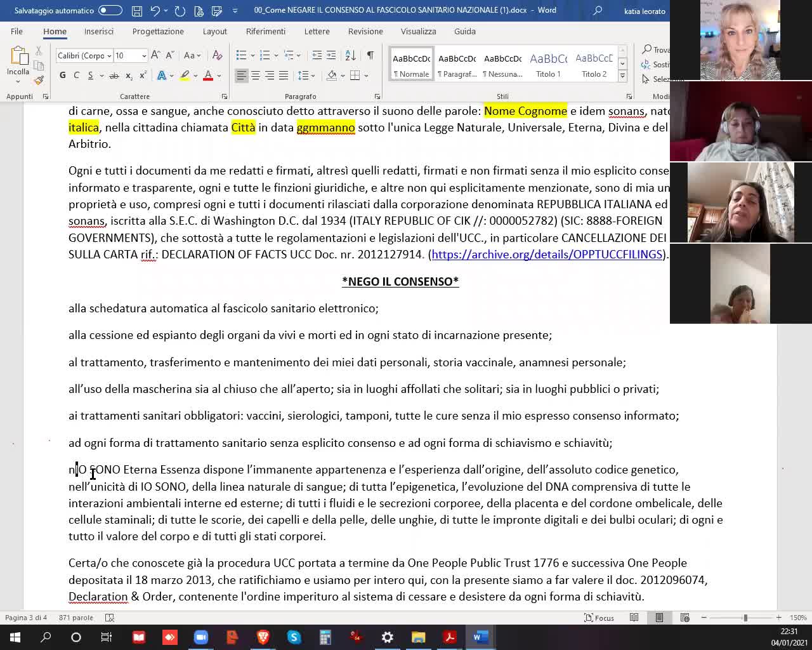The height and width of the screenshot is (650, 812).
Task: Toggle Superscript formatting
Action: 143,76
